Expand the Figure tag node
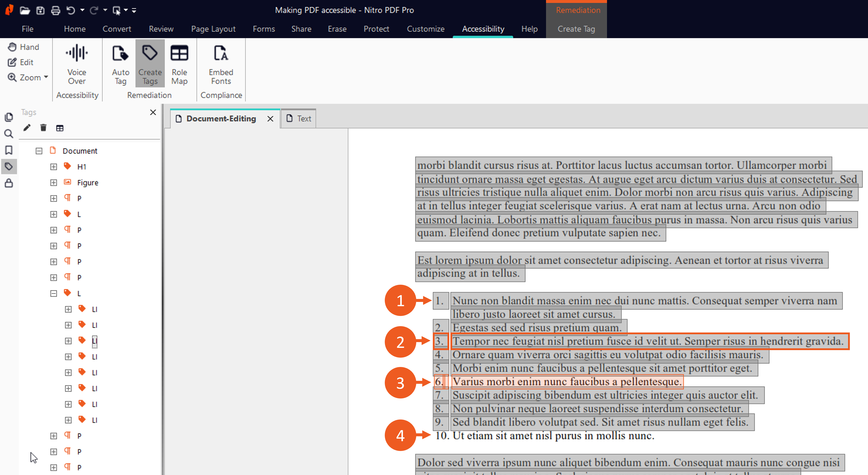 [x=54, y=183]
